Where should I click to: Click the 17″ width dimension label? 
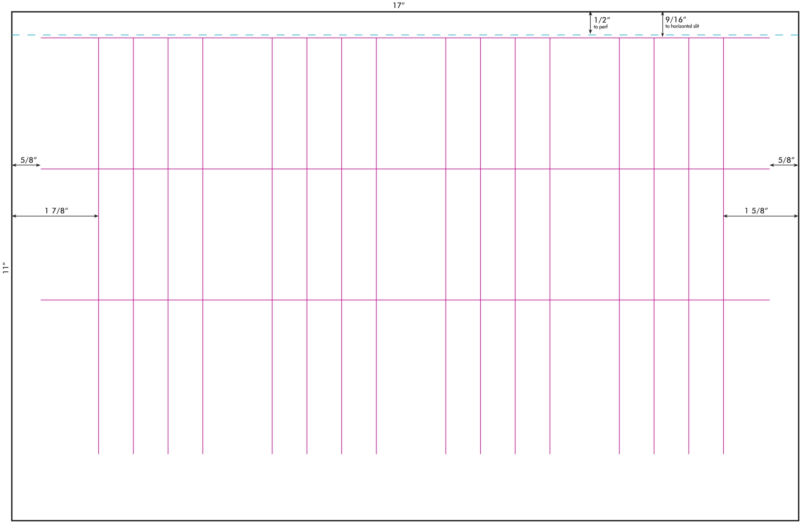click(398, 5)
